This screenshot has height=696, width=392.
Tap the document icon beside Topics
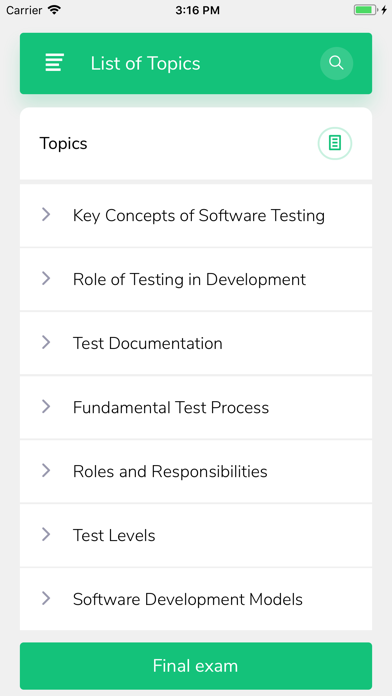pos(335,143)
